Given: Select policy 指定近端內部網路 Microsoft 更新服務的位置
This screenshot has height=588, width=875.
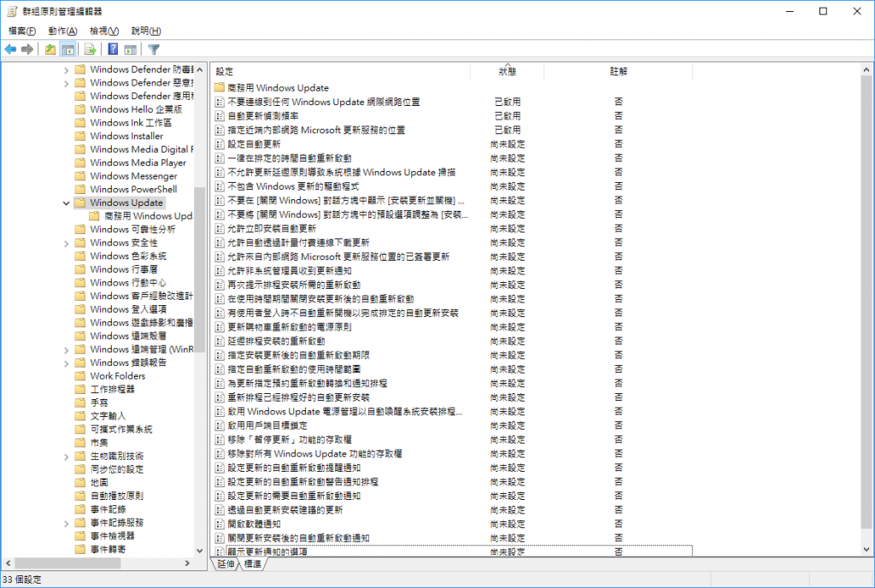Looking at the screenshot, I should (316, 130).
